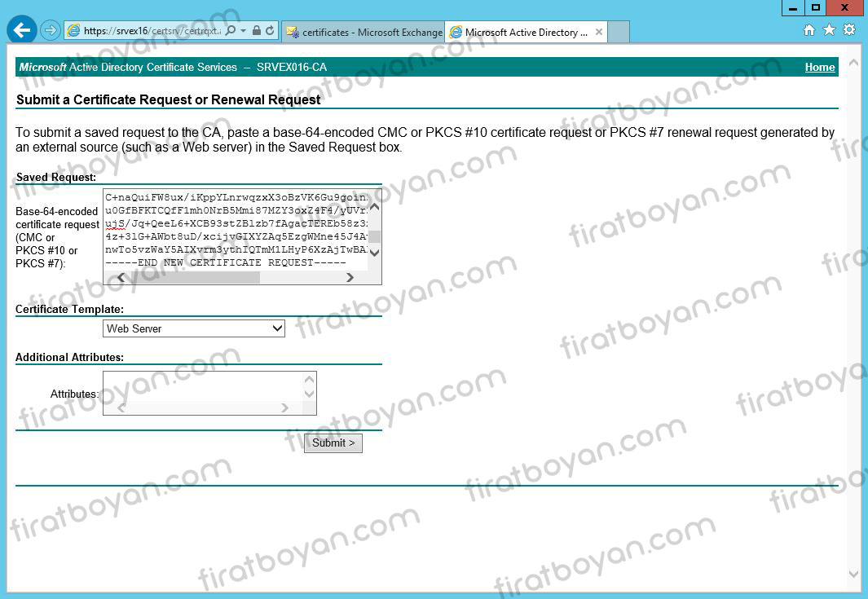Click Saved Request scroll up arrow
This screenshot has width=868, height=599.
coord(375,207)
